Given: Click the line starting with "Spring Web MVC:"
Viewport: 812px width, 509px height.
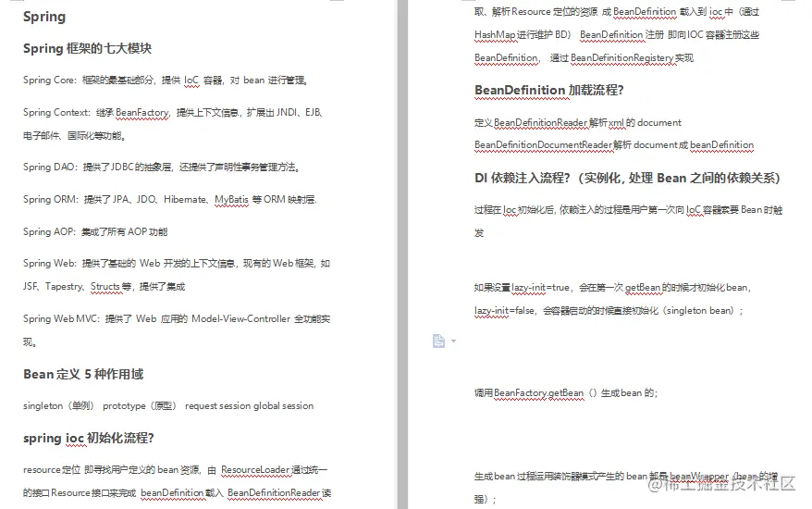Looking at the screenshot, I should (177, 318).
